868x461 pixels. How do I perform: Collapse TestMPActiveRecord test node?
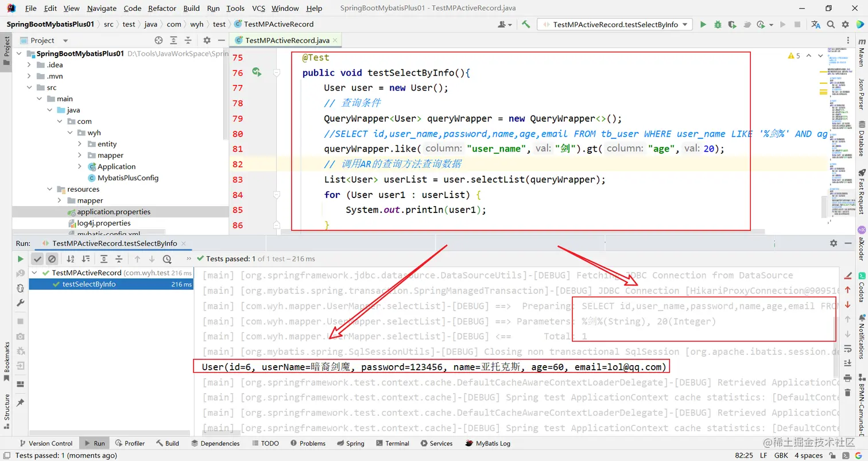(x=34, y=273)
